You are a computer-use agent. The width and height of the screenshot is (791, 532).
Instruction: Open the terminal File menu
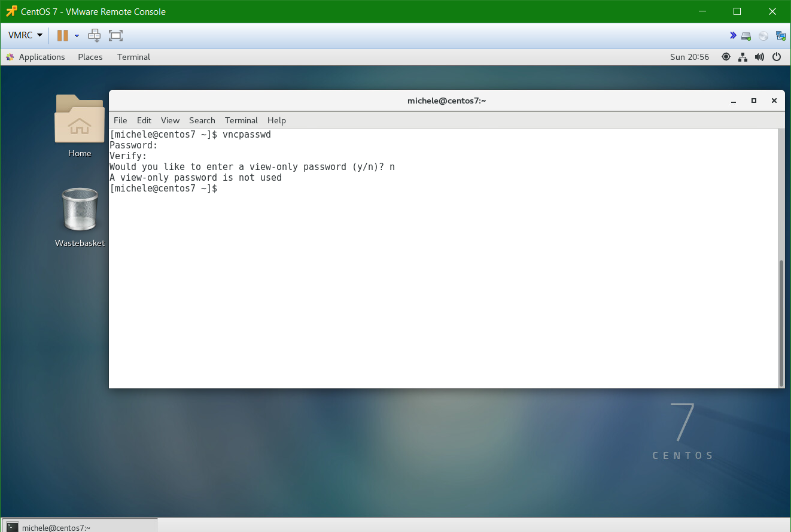click(120, 120)
